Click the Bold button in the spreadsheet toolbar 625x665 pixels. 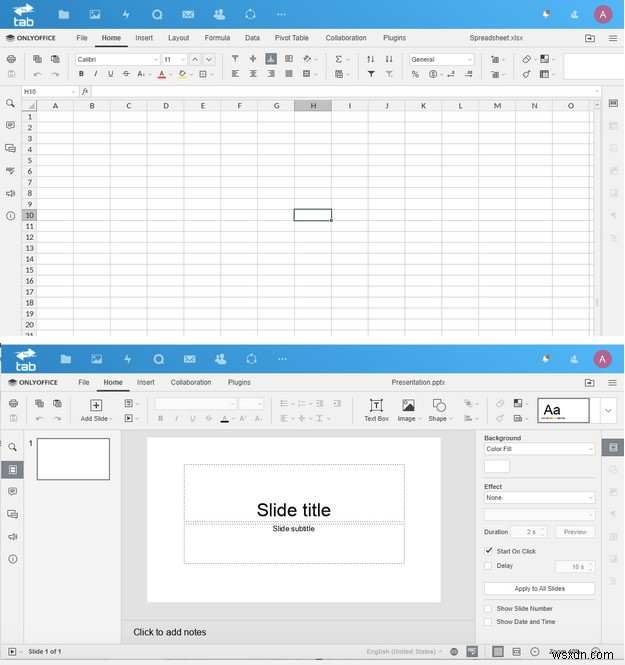click(x=81, y=74)
